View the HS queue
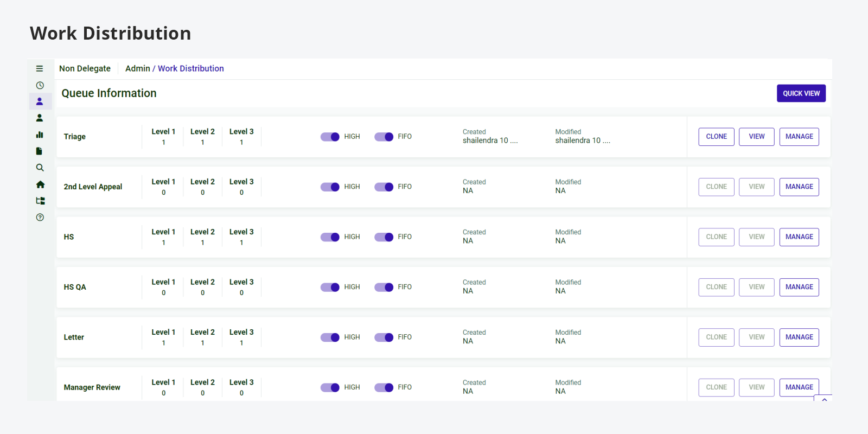The height and width of the screenshot is (434, 868). [757, 237]
